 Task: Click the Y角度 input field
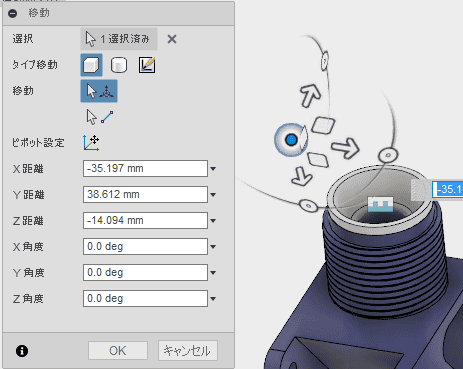[145, 273]
